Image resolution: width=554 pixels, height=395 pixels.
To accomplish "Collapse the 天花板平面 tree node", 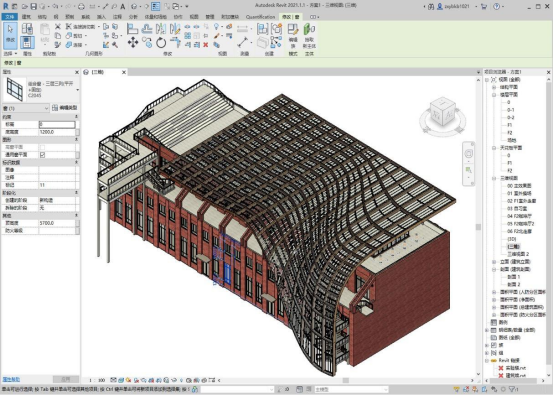I will click(x=494, y=148).
